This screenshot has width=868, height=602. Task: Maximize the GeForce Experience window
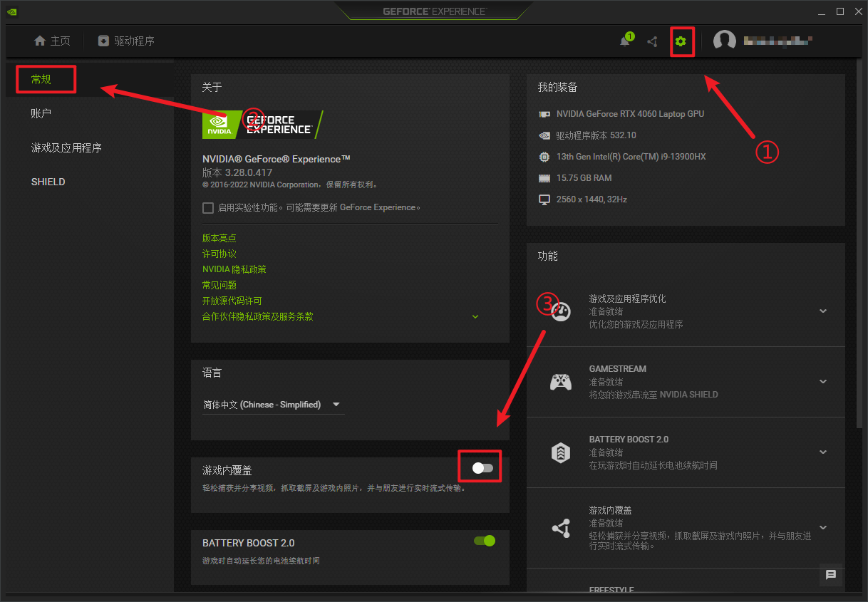(x=840, y=11)
